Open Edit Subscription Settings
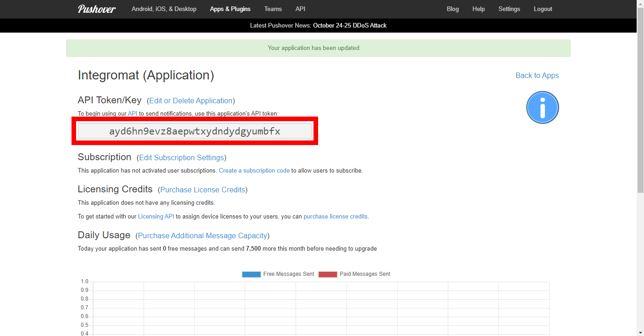 tap(182, 157)
